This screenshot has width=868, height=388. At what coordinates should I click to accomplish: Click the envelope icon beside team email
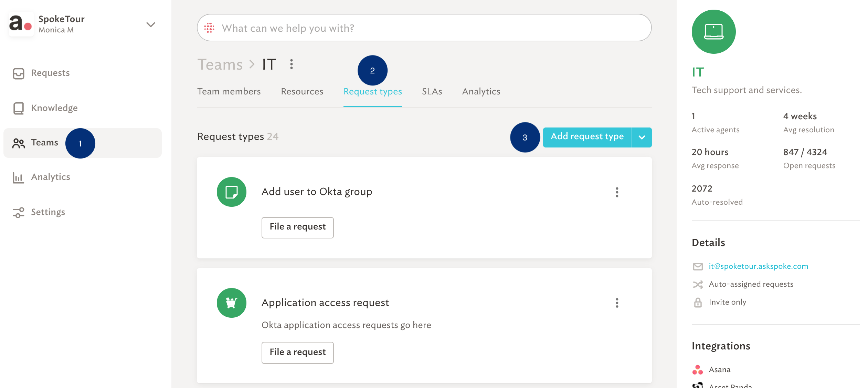click(698, 267)
